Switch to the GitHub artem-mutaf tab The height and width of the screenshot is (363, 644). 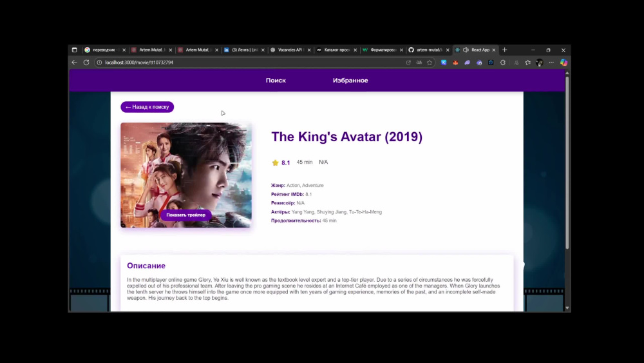click(429, 50)
